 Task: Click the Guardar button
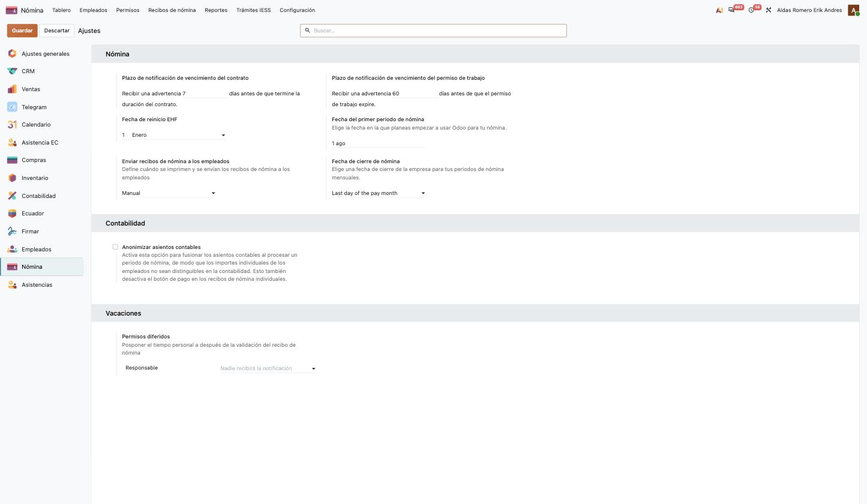[22, 31]
